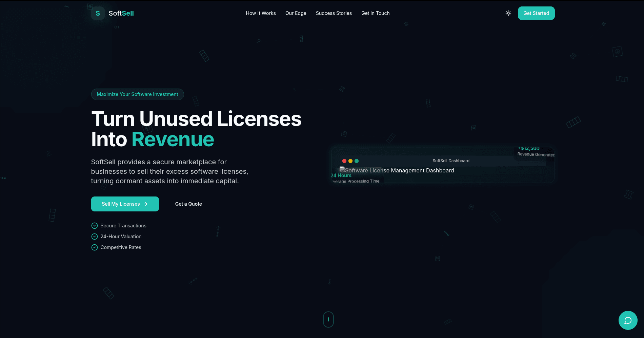This screenshot has height=338, width=644.
Task: Select the Get a Quote link
Action: pos(188,204)
